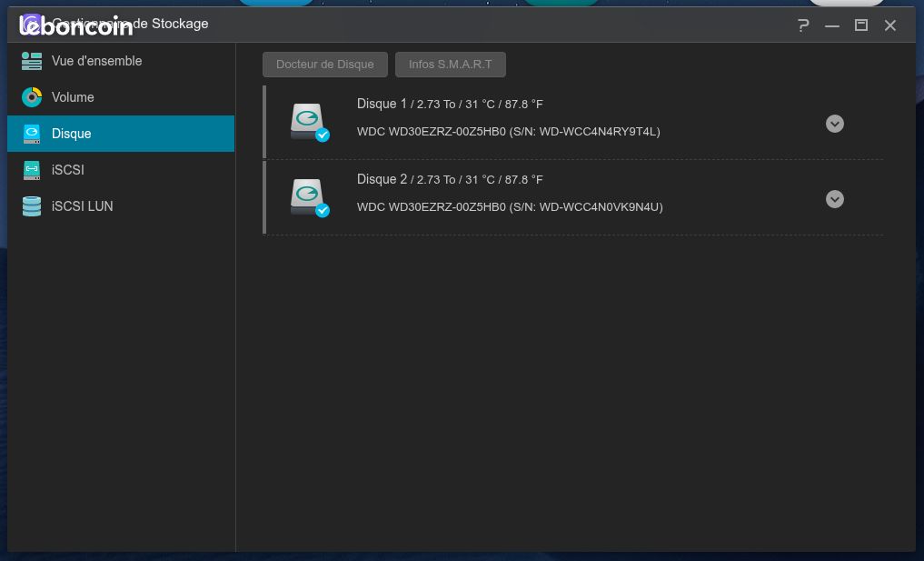The height and width of the screenshot is (561, 924).
Task: Open Infos S.M.A.R.T details
Action: [x=451, y=65]
